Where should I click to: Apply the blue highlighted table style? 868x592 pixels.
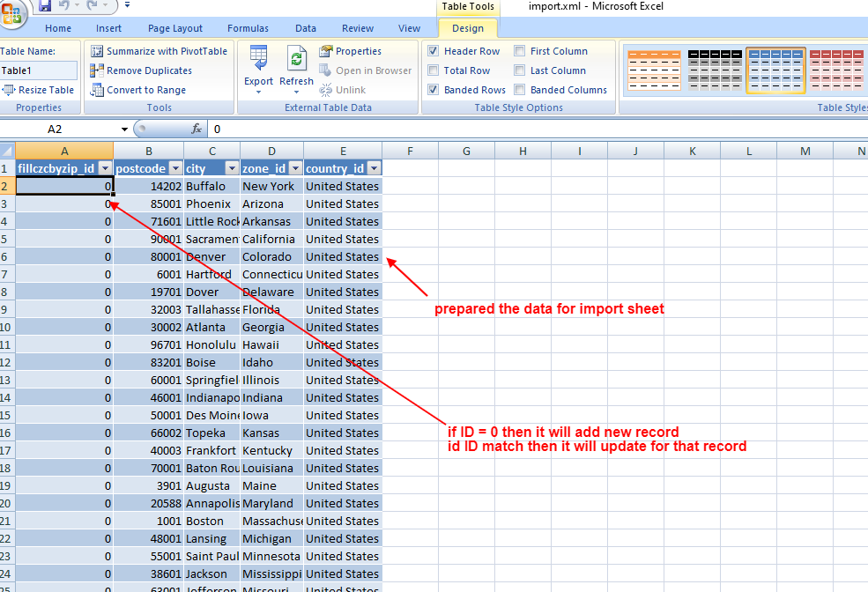pos(775,70)
